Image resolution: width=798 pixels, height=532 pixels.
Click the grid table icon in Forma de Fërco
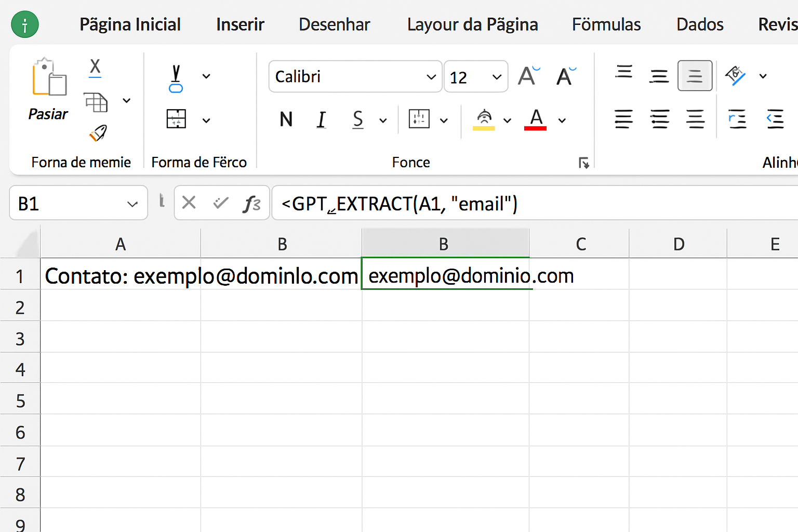(176, 119)
